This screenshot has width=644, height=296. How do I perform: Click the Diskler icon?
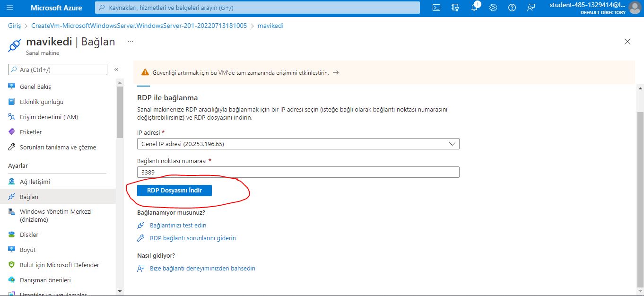(12, 235)
